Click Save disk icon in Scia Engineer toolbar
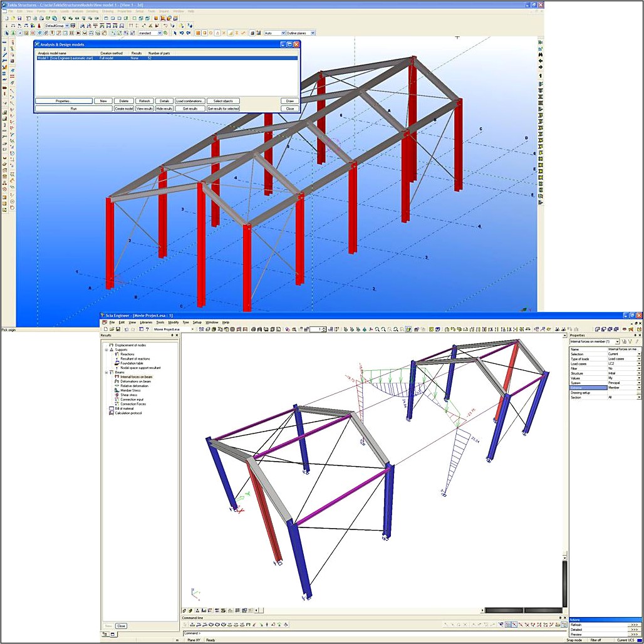This screenshot has width=644, height=644. tap(118, 329)
